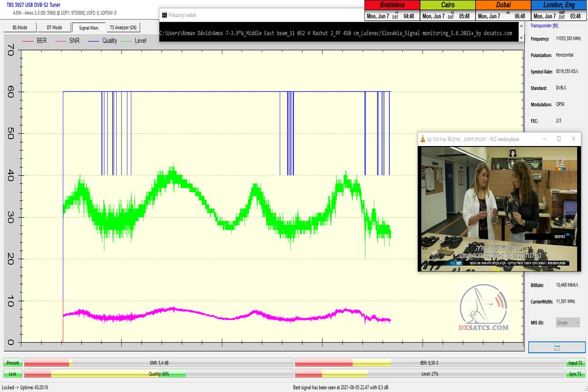Maximize the VLC media player window

point(559,139)
